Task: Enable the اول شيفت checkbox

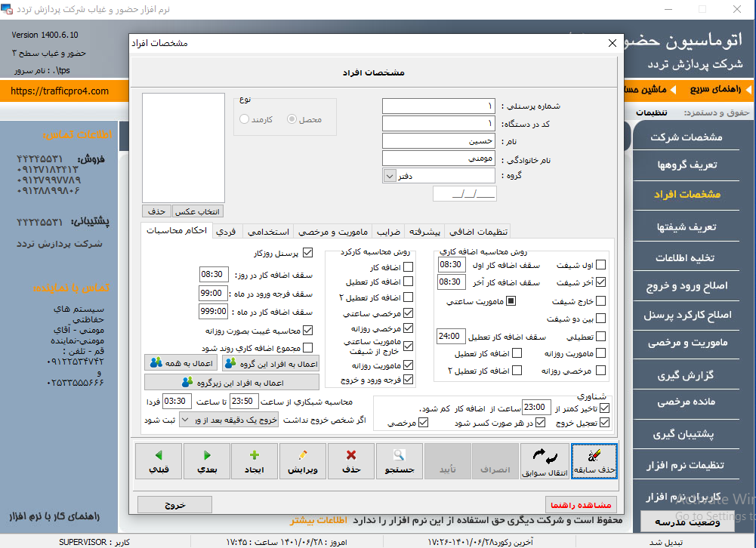Action: click(600, 265)
